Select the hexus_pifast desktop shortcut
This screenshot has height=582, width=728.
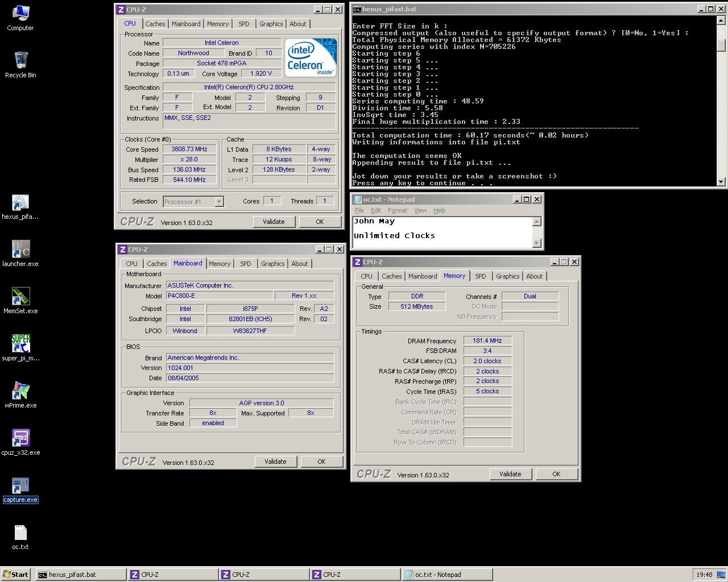[x=20, y=206]
